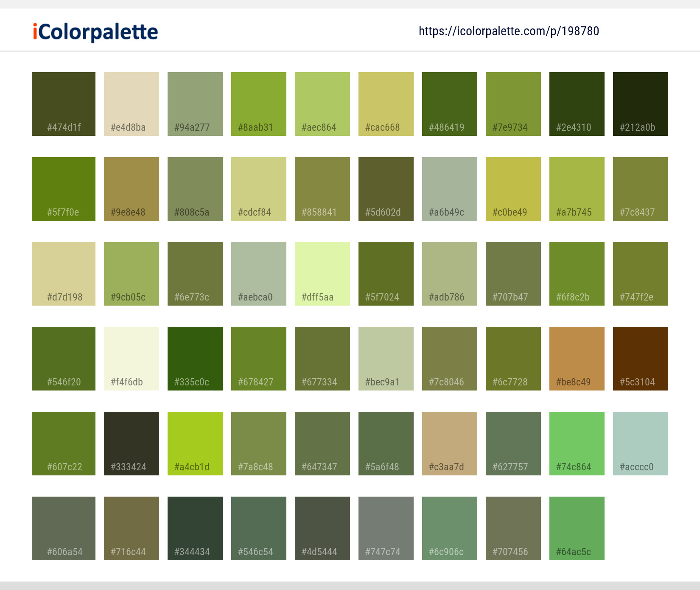Select the #cdcf84 pale yellow swatch
Image resolution: width=700 pixels, height=590 pixels.
[259, 189]
